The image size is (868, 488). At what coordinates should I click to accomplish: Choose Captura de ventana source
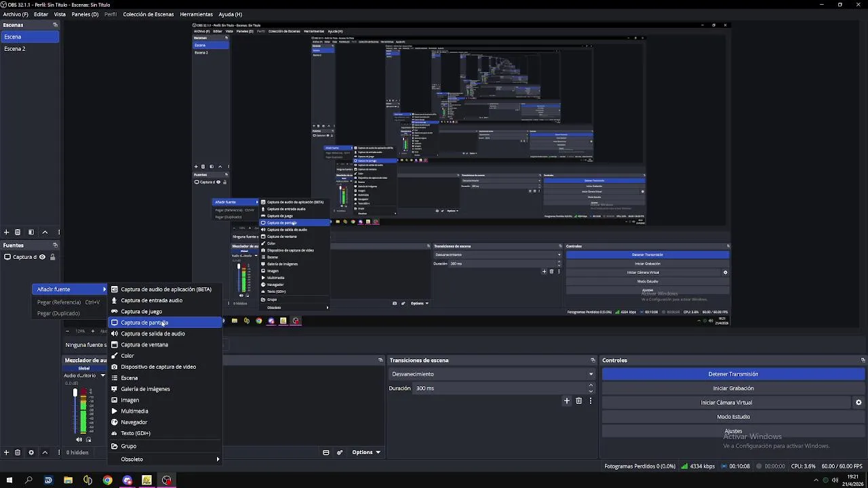tap(165, 344)
